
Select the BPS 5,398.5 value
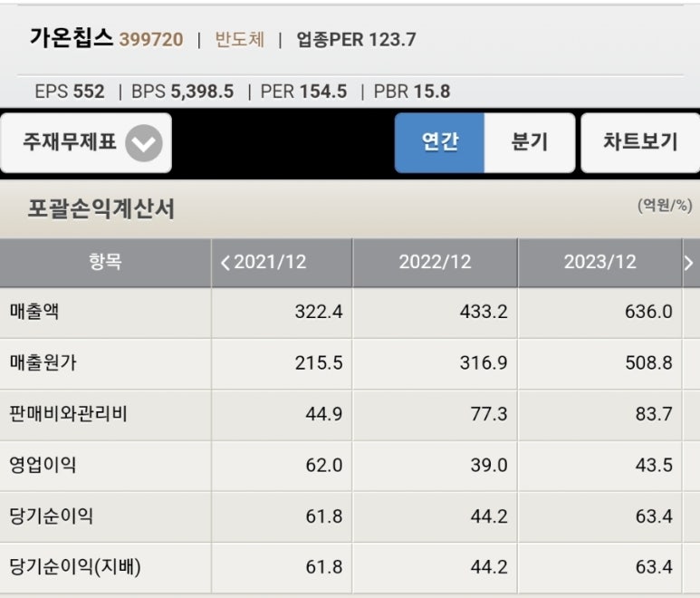(182, 92)
